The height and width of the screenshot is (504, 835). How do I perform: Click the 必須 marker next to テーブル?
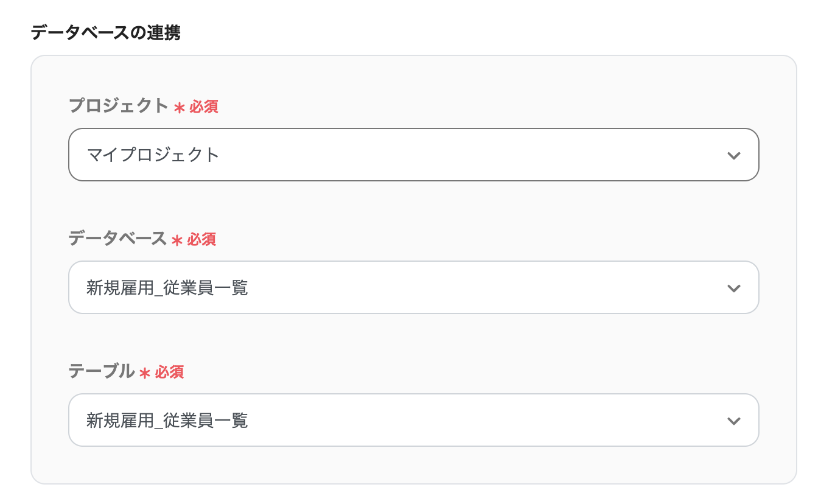pyautogui.click(x=169, y=373)
